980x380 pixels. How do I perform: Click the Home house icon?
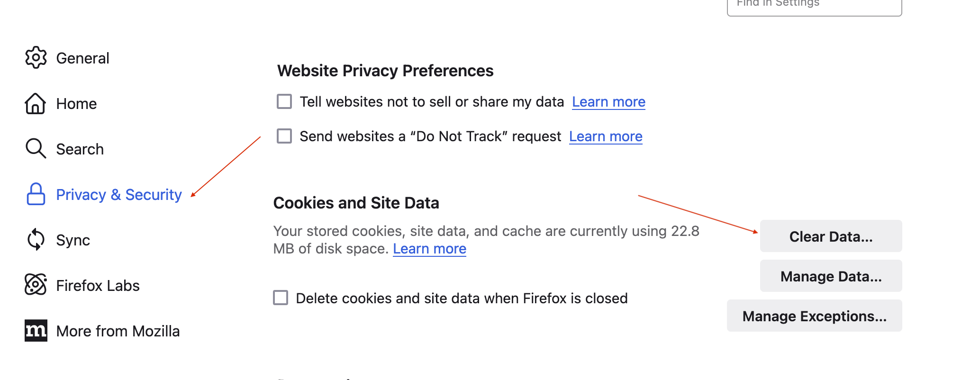click(36, 103)
